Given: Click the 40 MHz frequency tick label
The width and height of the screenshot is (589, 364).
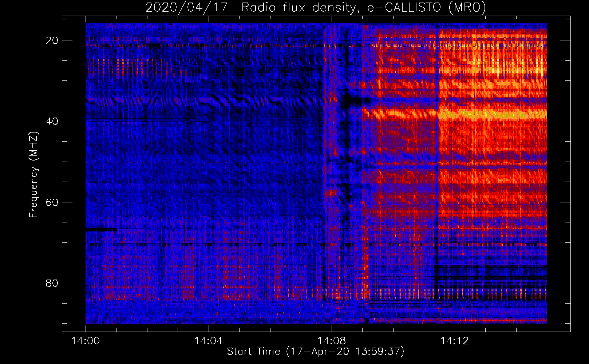Looking at the screenshot, I should (52, 121).
